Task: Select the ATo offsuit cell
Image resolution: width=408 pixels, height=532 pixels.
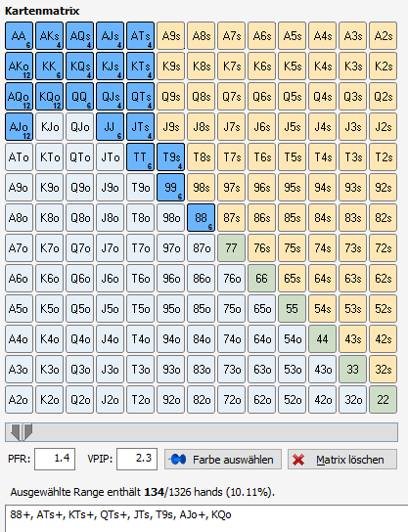Action: 19,157
